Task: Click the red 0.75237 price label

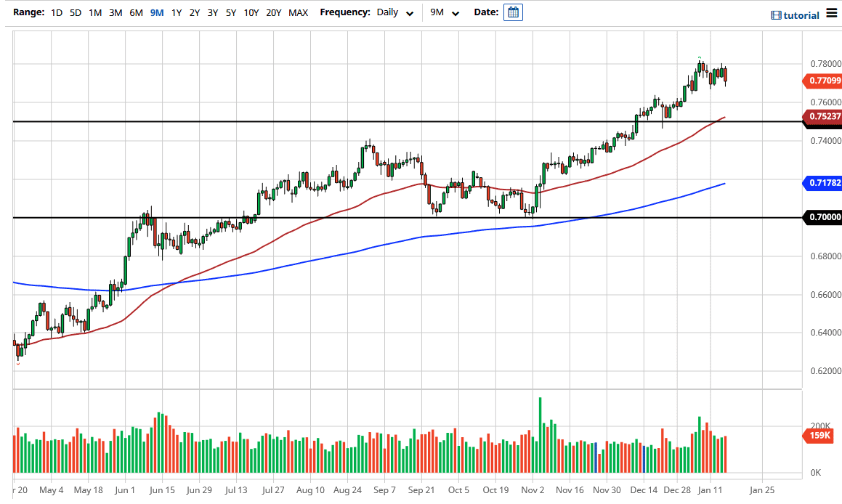Action: pyautogui.click(x=825, y=115)
